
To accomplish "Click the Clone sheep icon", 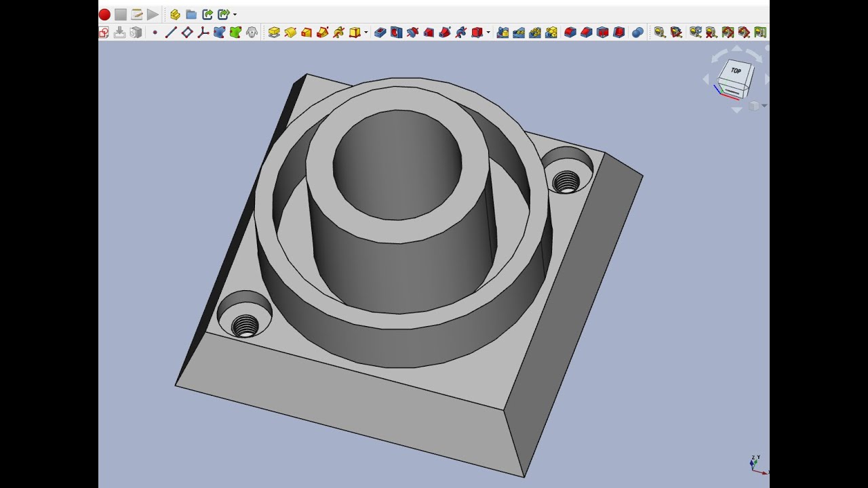I will tap(252, 32).
